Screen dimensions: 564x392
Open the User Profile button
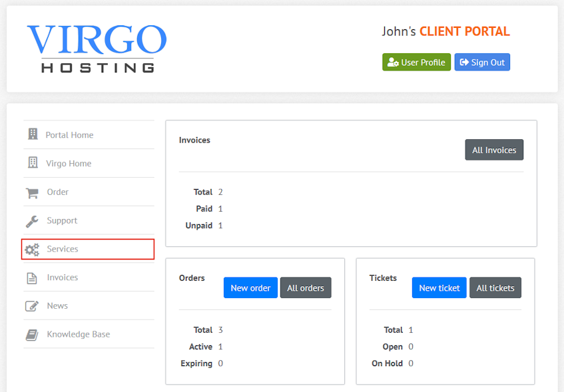point(417,62)
